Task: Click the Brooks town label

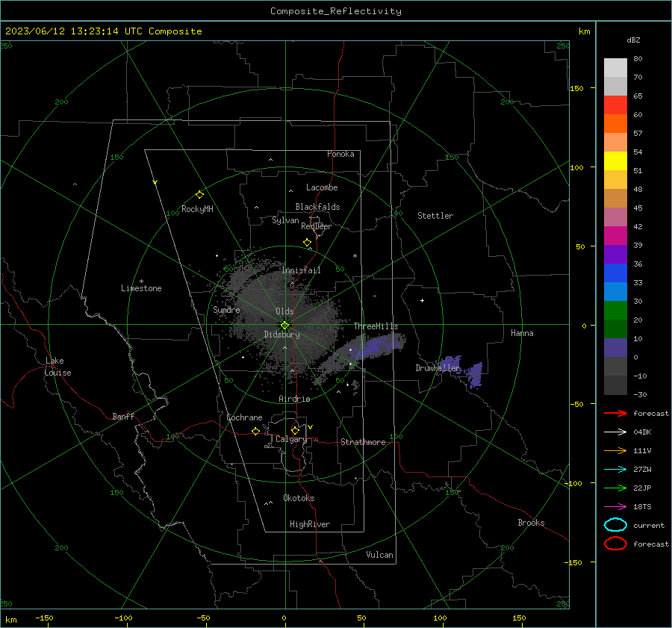Action: (x=531, y=523)
